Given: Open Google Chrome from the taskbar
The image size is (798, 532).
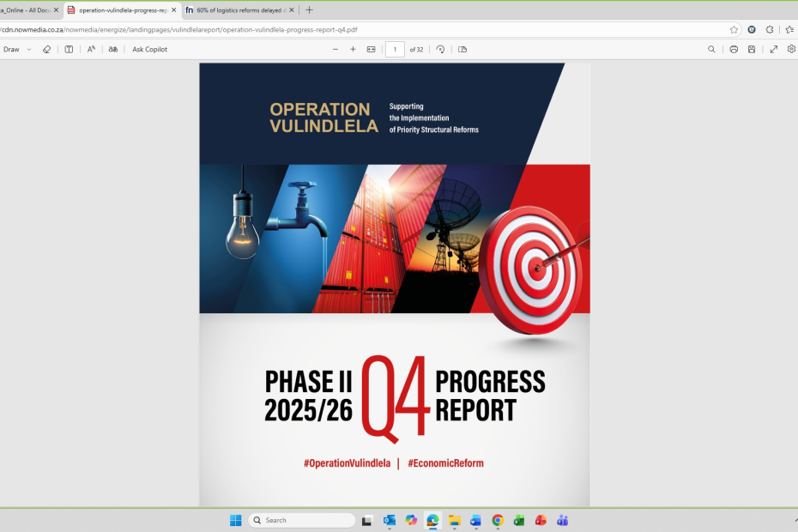Looking at the screenshot, I should pyautogui.click(x=498, y=520).
